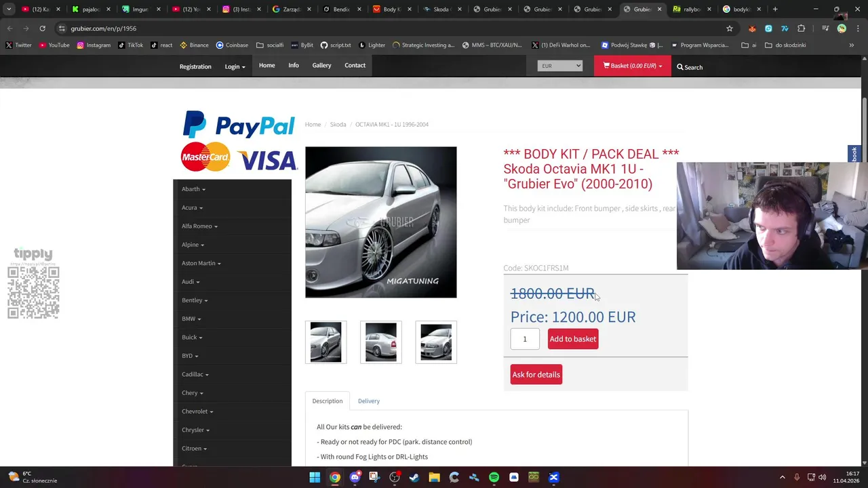The width and height of the screenshot is (868, 488).
Task: Click the Add to basket button
Action: point(573,339)
